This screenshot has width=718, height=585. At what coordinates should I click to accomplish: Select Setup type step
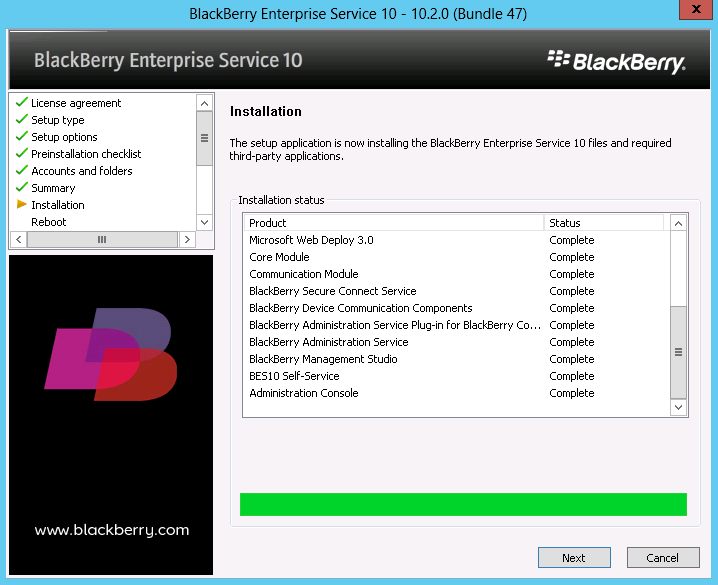[x=58, y=120]
